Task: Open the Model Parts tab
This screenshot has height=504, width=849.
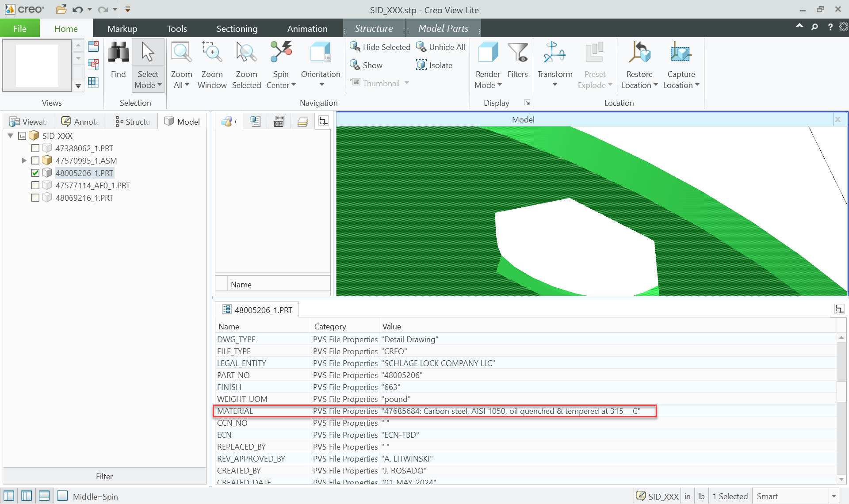Action: (443, 28)
